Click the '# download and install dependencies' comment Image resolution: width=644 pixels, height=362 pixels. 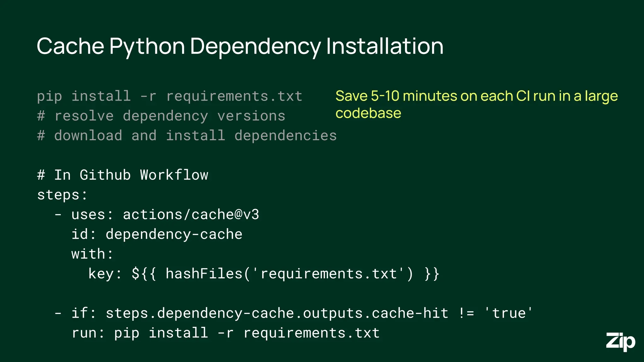coord(187,136)
